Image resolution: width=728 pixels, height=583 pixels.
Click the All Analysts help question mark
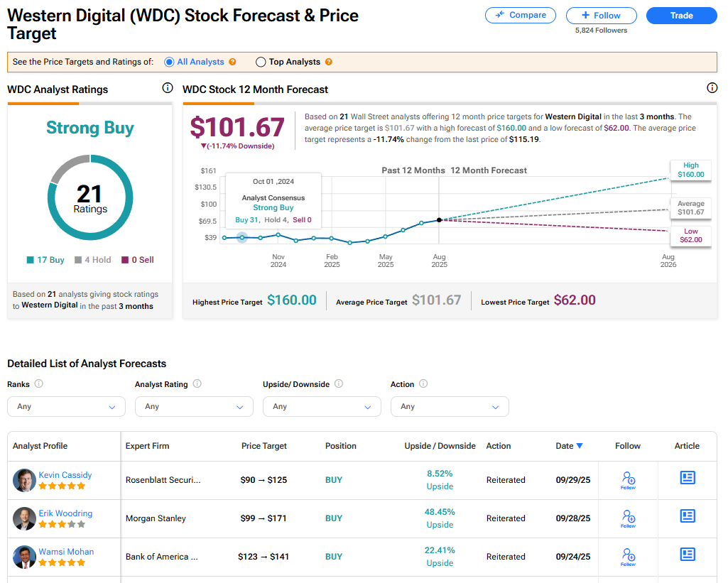[x=233, y=62]
